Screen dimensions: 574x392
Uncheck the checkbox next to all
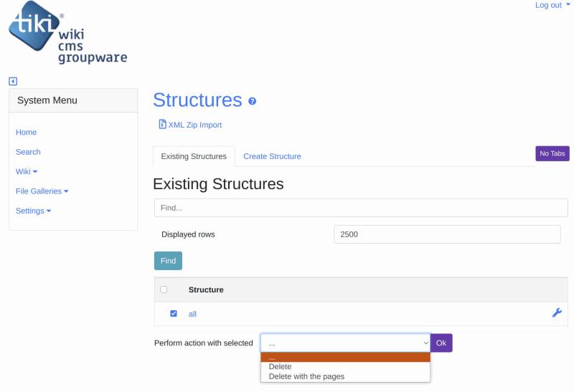(174, 314)
